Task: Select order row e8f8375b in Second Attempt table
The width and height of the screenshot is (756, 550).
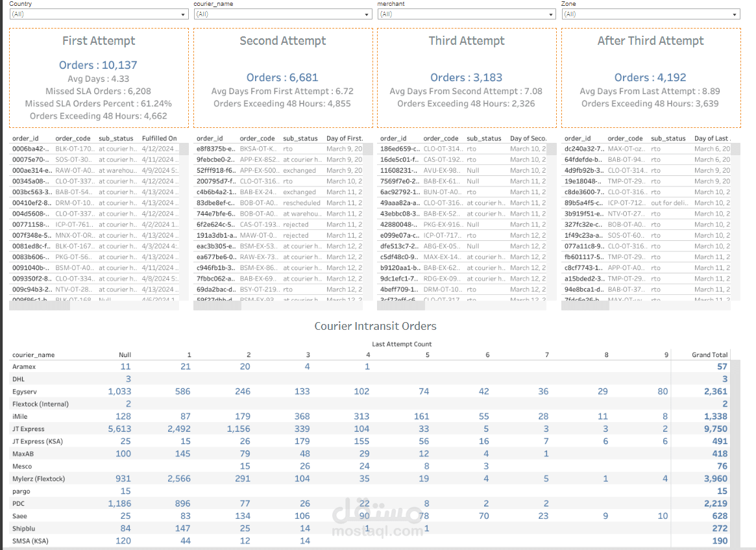Action: tap(278, 149)
